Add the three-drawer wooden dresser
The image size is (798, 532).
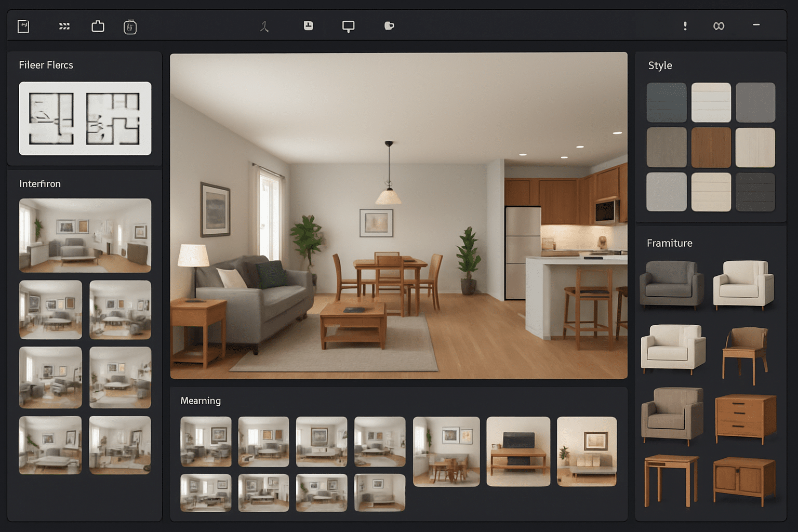[x=746, y=418]
